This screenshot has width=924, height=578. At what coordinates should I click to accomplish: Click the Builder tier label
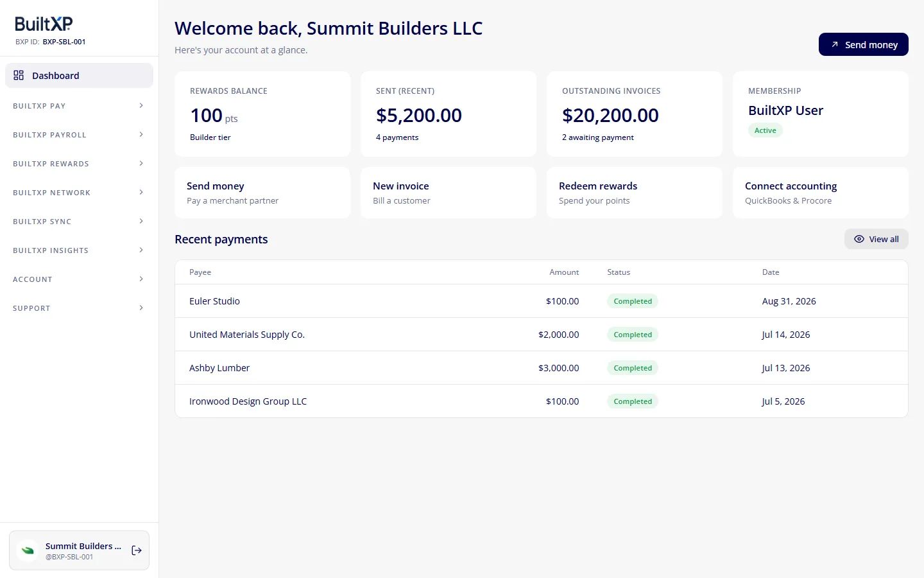coord(210,137)
